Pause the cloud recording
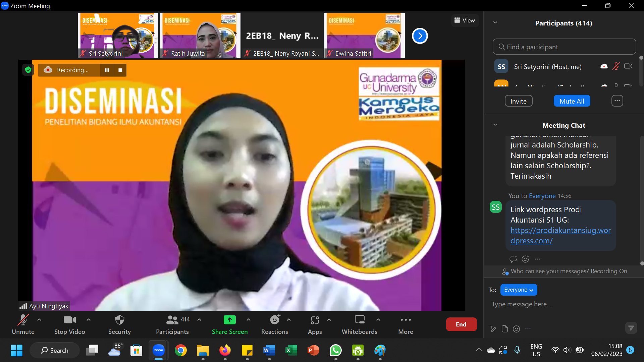Screen dimensions: 644x362 [107, 70]
